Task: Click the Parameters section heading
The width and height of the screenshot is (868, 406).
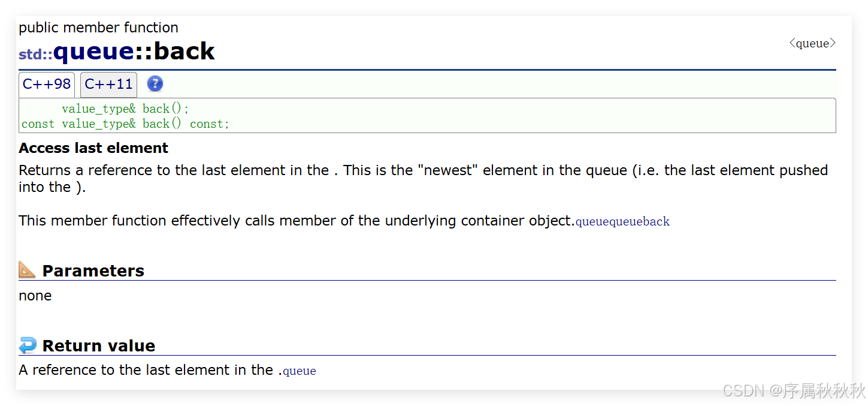Action: 93,270
